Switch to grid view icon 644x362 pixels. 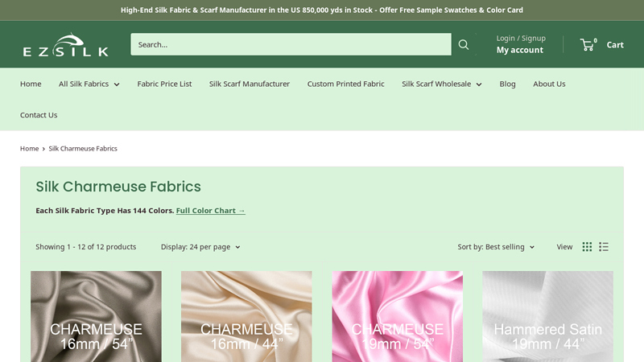(587, 247)
